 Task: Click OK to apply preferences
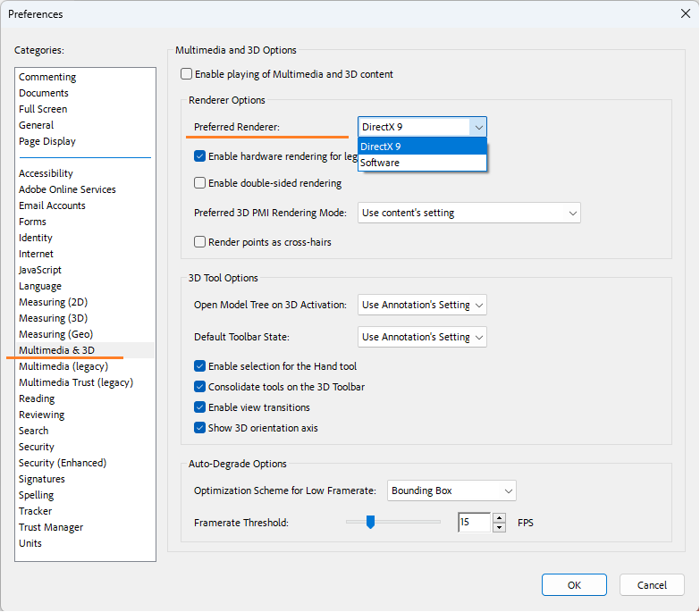tap(574, 585)
